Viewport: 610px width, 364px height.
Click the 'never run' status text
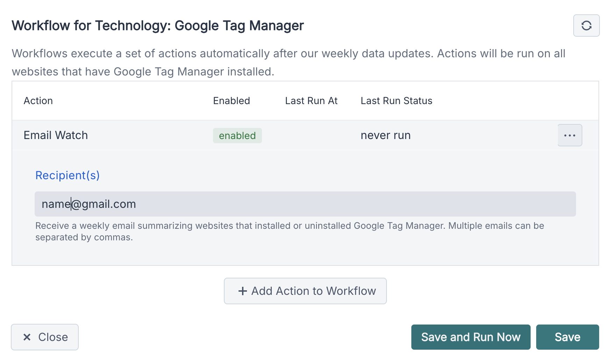tap(385, 135)
